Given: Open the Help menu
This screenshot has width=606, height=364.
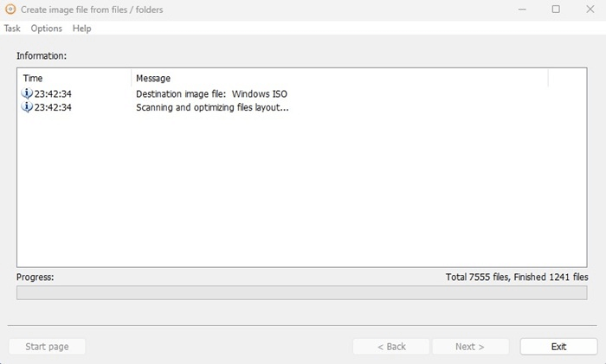Looking at the screenshot, I should [x=81, y=29].
